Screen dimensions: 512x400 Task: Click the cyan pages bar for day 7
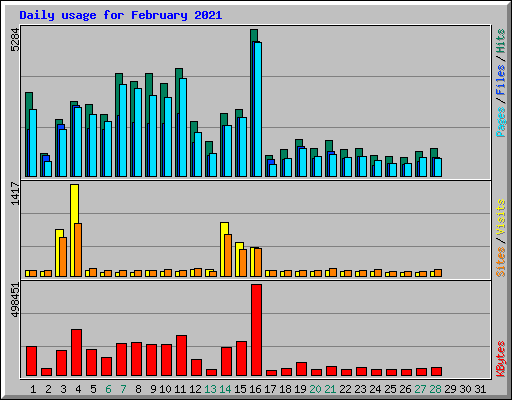[123, 130]
